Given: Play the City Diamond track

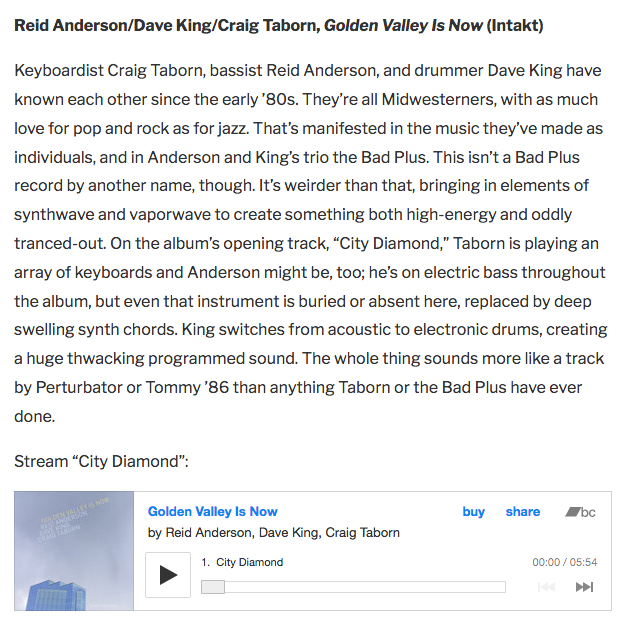Looking at the screenshot, I should [x=168, y=575].
